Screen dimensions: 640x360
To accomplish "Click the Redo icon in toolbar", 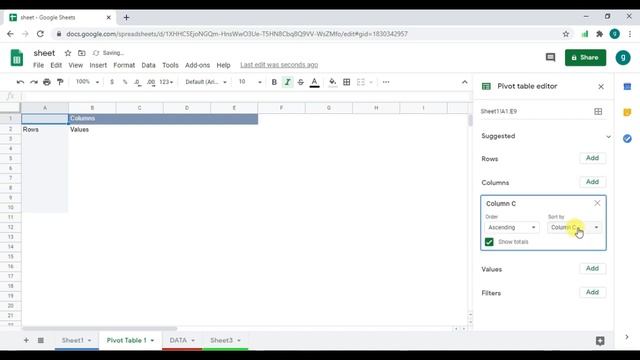I will click(x=34, y=82).
